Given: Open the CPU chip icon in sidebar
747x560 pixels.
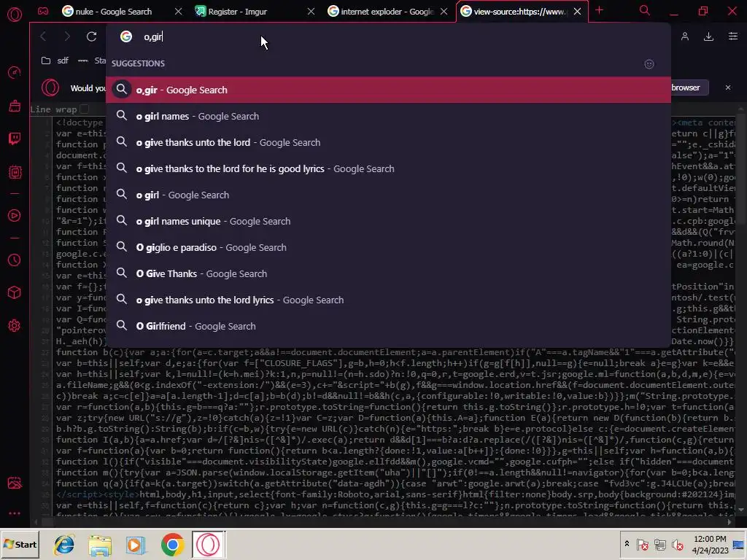Looking at the screenshot, I should tap(15, 172).
